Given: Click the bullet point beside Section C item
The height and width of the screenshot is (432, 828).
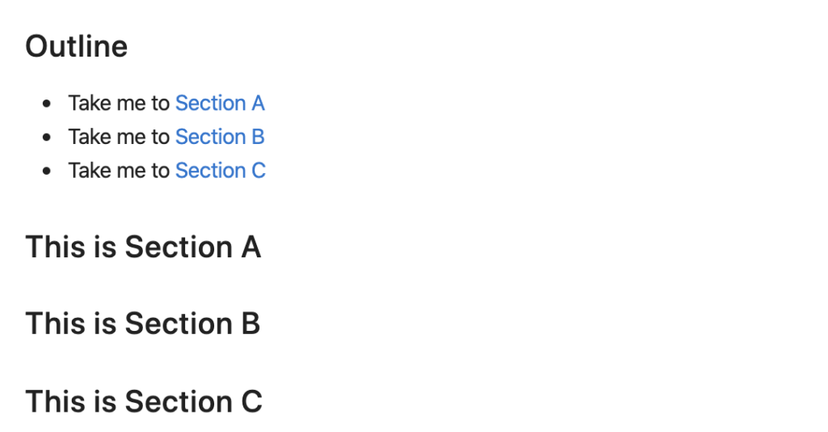Looking at the screenshot, I should click(46, 171).
